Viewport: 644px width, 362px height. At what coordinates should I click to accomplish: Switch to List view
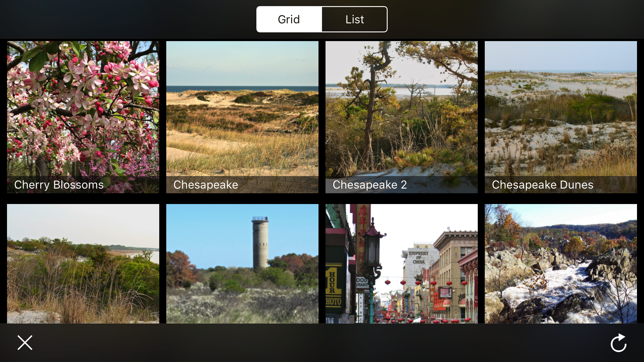[x=354, y=19]
